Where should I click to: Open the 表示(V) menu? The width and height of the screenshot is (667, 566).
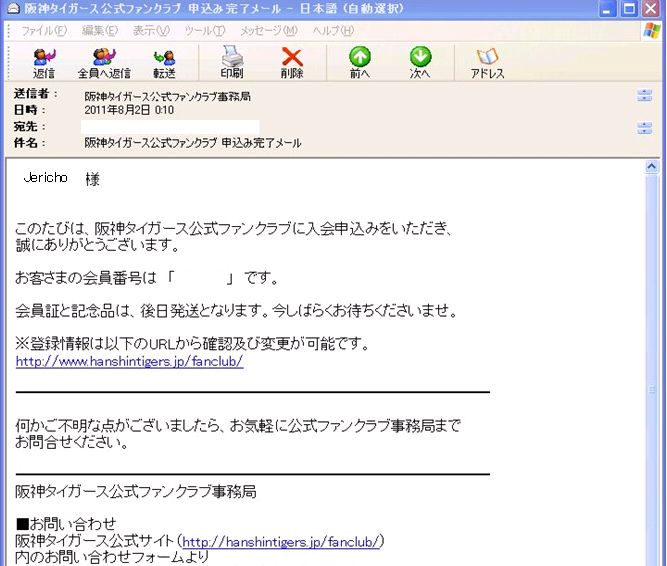click(151, 31)
